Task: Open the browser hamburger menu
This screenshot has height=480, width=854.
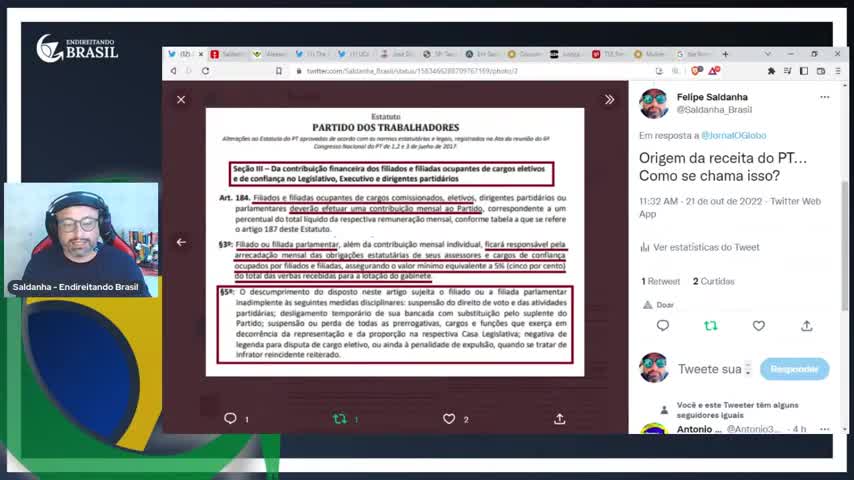Action: [838, 71]
